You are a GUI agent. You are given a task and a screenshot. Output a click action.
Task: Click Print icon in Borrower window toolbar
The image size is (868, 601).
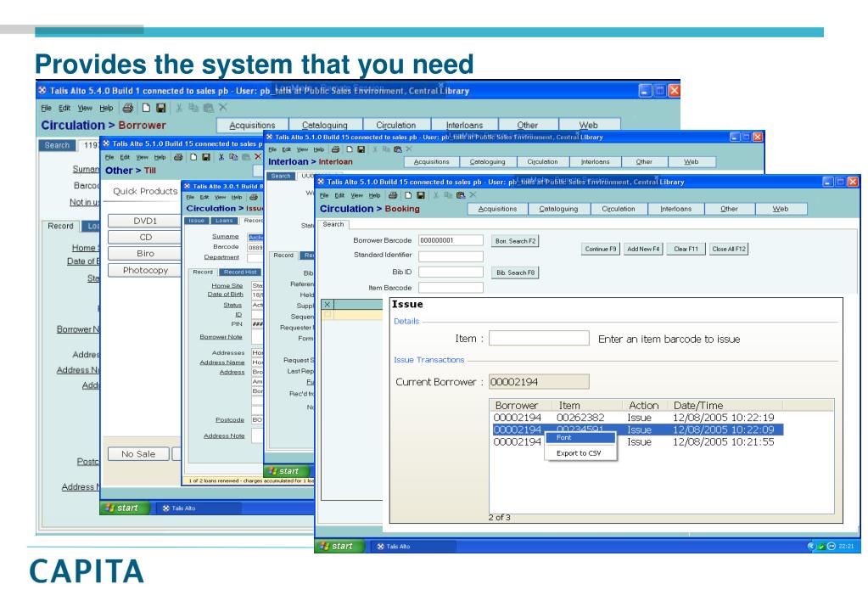point(128,108)
